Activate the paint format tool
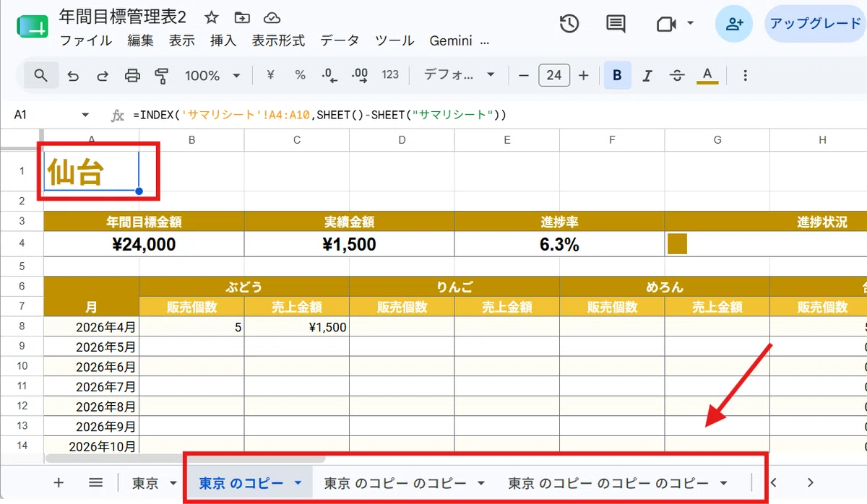867x504 pixels. pos(162,75)
